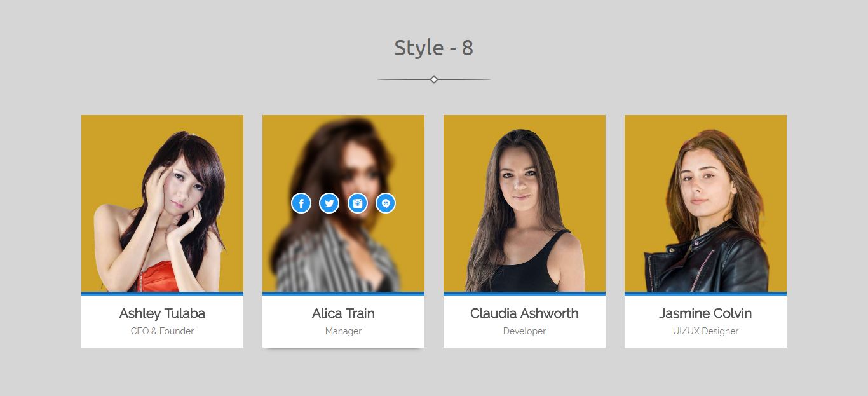Click the Twitter bird icon
The image size is (868, 396).
(x=329, y=203)
